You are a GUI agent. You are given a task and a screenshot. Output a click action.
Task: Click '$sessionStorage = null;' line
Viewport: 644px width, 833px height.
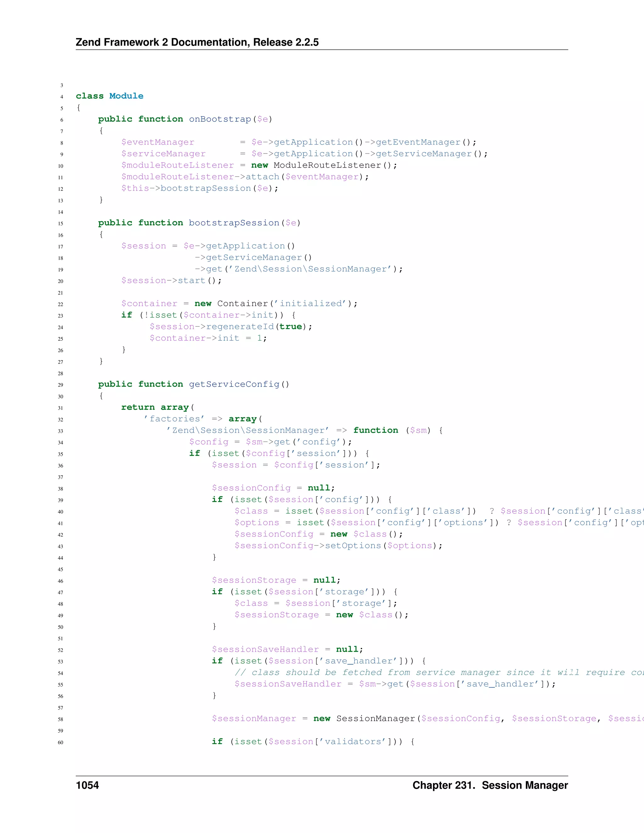pos(276,580)
